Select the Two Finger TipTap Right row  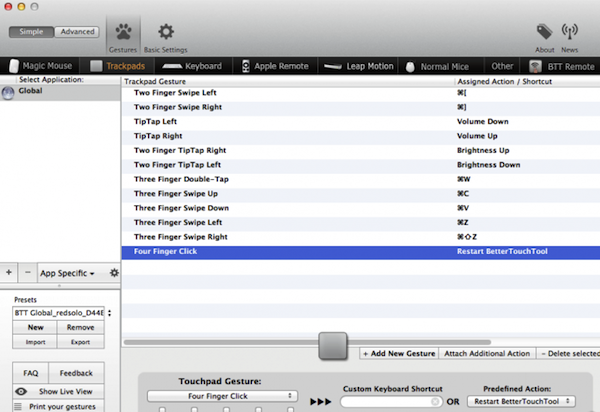(x=361, y=150)
